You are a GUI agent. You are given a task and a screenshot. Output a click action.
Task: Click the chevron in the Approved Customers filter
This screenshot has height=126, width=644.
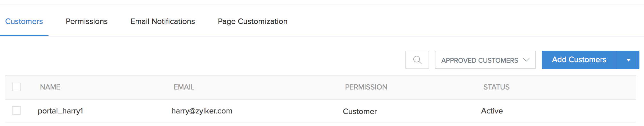pyautogui.click(x=526, y=60)
